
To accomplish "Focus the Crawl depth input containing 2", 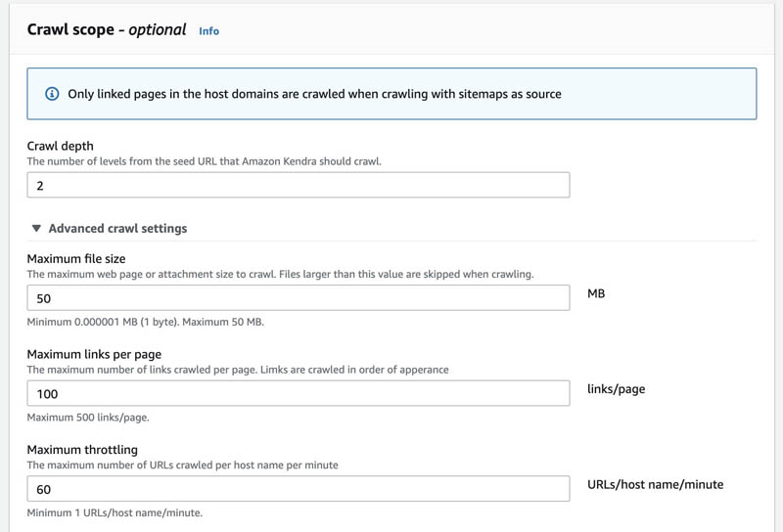I will tap(299, 185).
